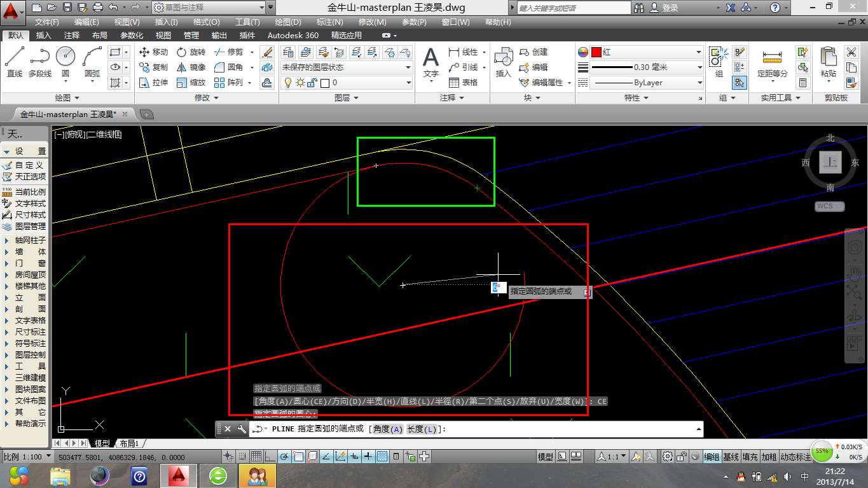The image size is (868, 488).
Task: Open the 0.30 毫米 lineweight dropdown
Action: [x=647, y=67]
